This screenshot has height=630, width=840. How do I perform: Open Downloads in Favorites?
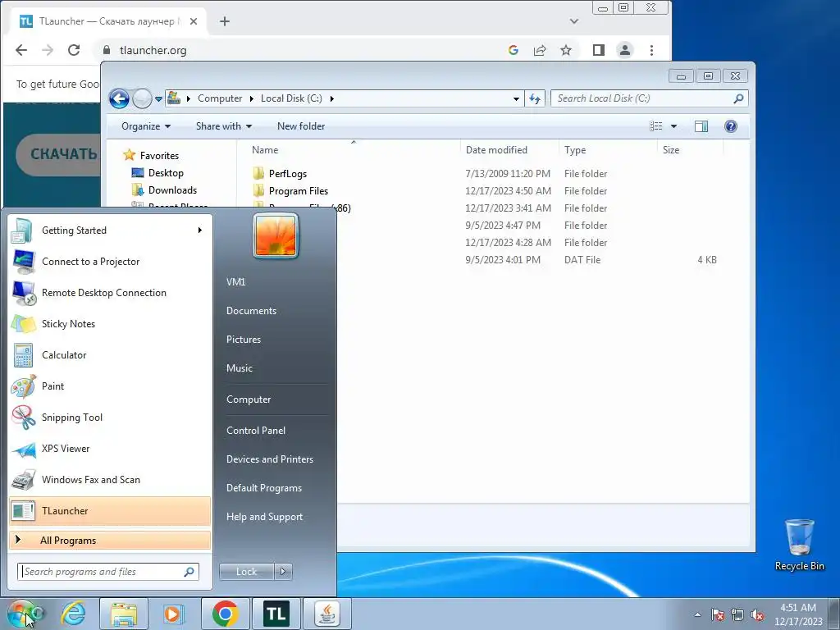[172, 190]
